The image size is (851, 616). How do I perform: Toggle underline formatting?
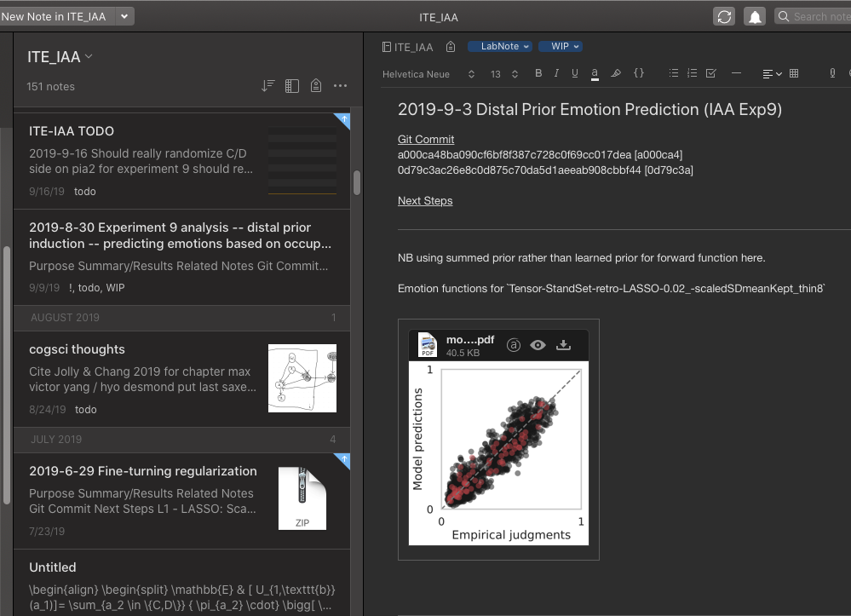pyautogui.click(x=574, y=73)
